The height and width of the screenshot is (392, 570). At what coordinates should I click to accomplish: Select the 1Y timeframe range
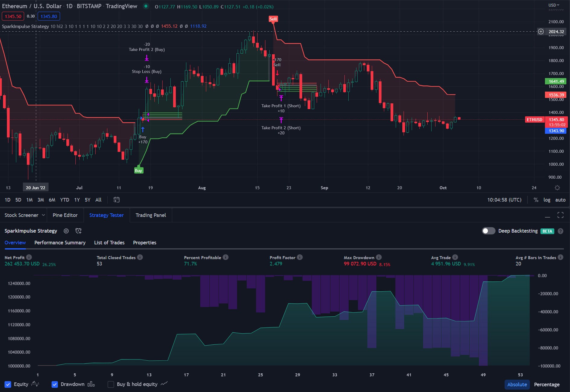(77, 200)
